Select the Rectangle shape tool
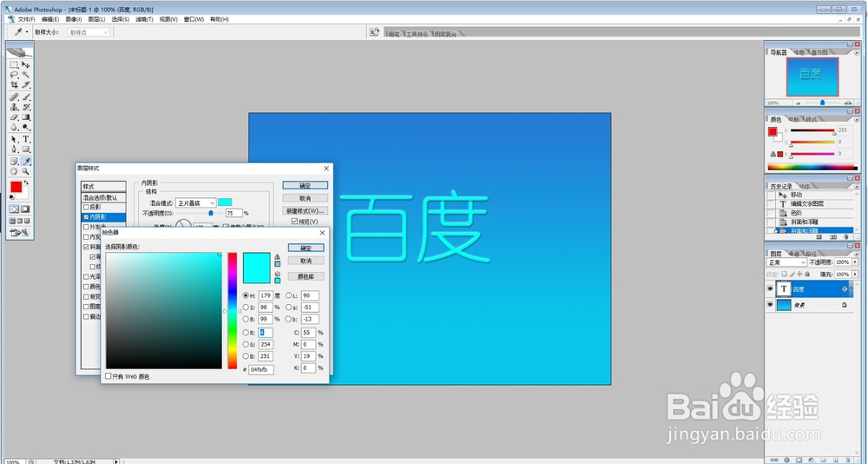This screenshot has height=464, width=868. click(25, 149)
